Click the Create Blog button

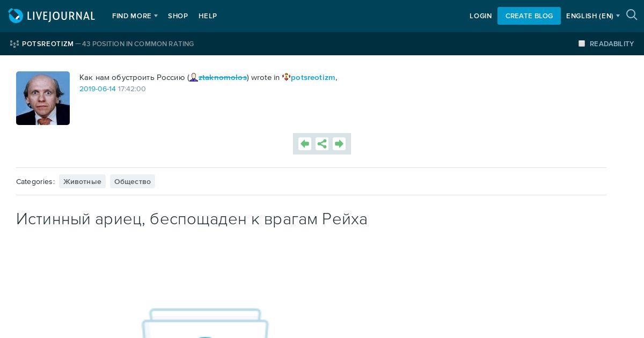pyautogui.click(x=529, y=16)
